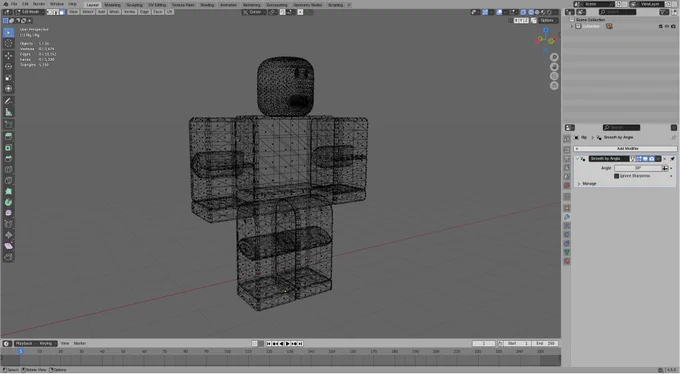Click the move view hand gizmo

[554, 67]
